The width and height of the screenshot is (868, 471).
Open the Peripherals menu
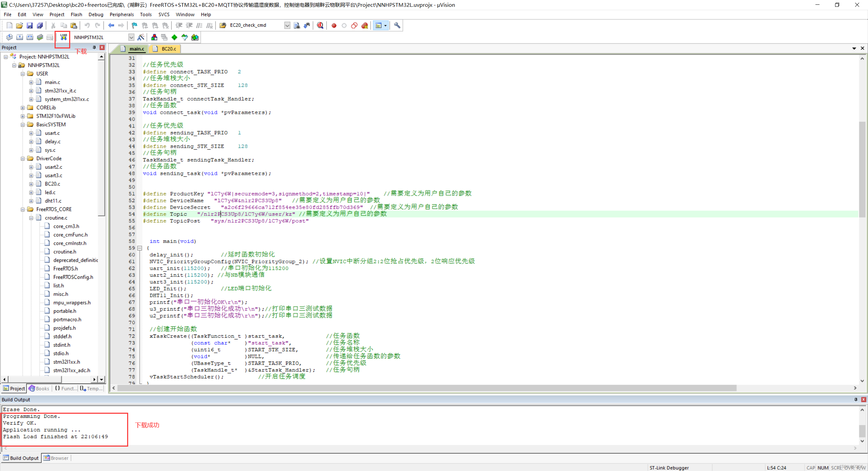[x=121, y=15]
